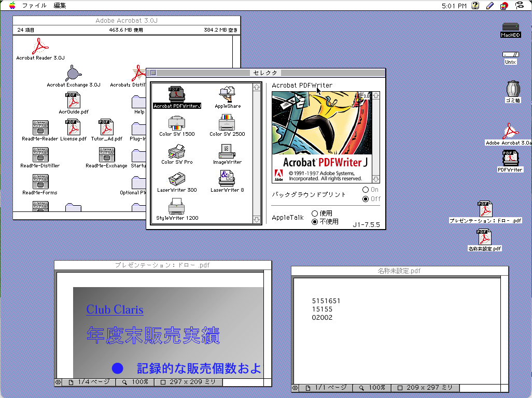Close the セレクタ window

coord(153,73)
